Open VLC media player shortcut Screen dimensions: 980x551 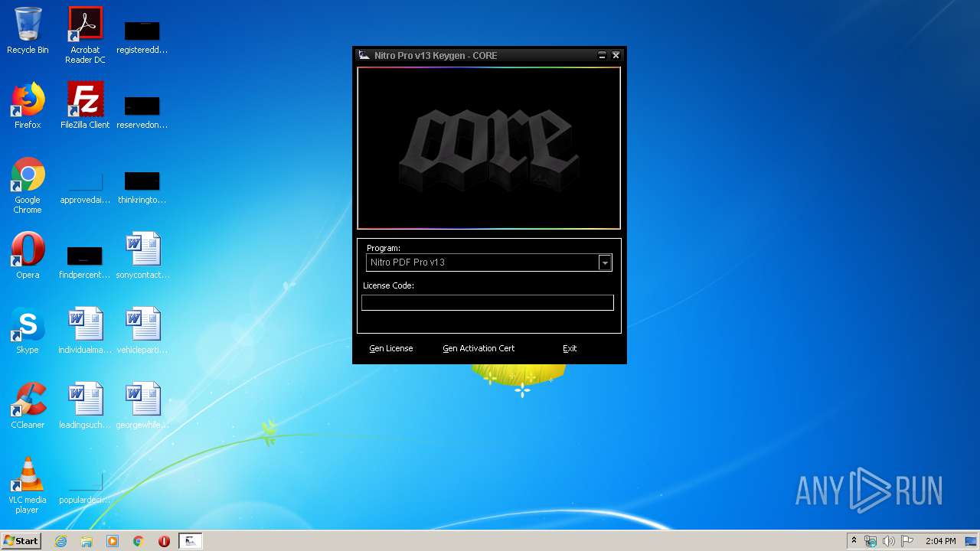click(x=28, y=485)
